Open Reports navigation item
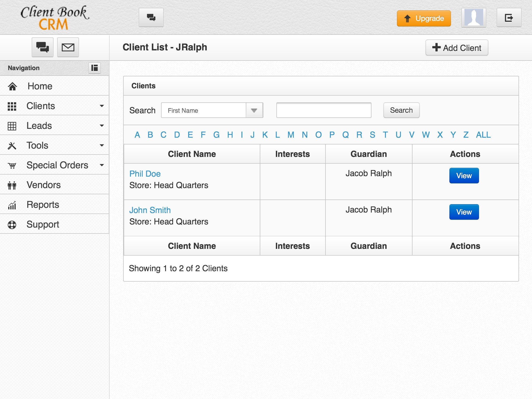Screen dimensions: 532x399 54,204
